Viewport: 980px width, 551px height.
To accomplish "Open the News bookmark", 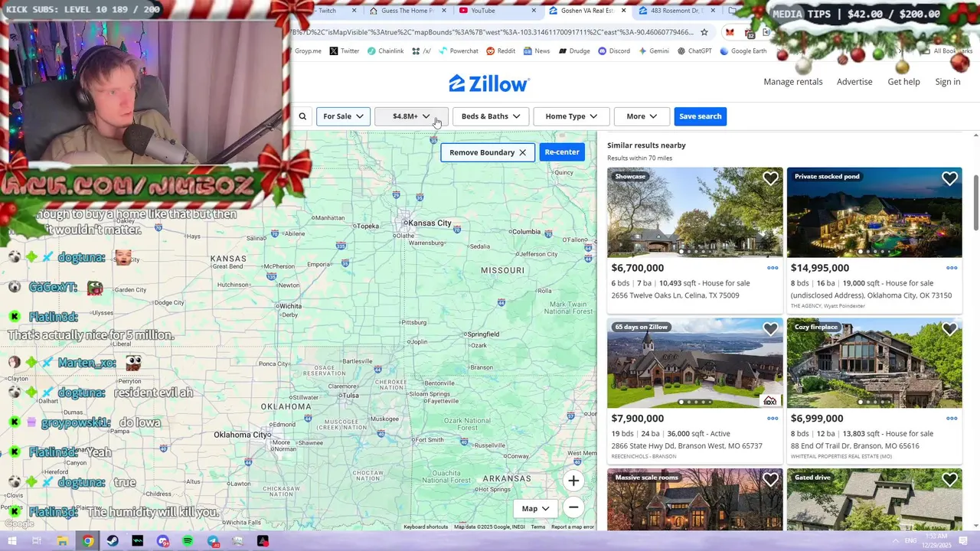I will click(537, 51).
